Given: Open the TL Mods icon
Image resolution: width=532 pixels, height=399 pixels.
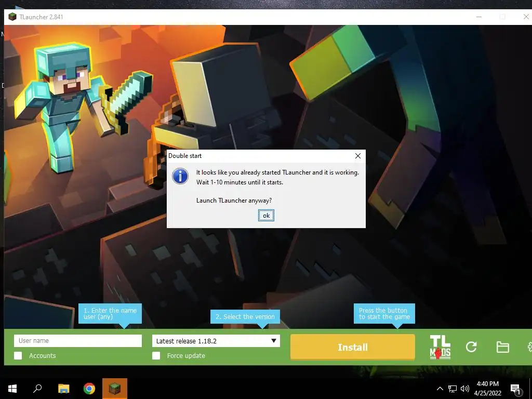Looking at the screenshot, I should coord(440,347).
